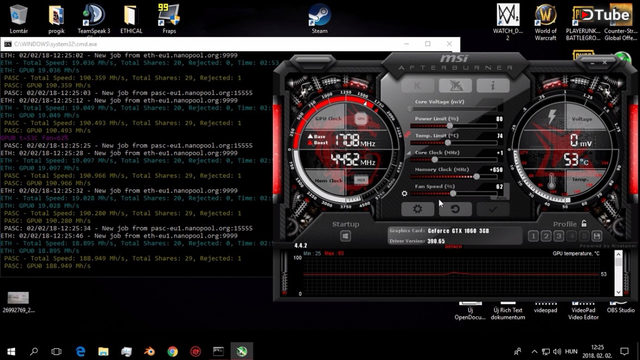640x360 pixels.
Task: Switch to cmd.exe taskbar button
Action: coord(218,351)
